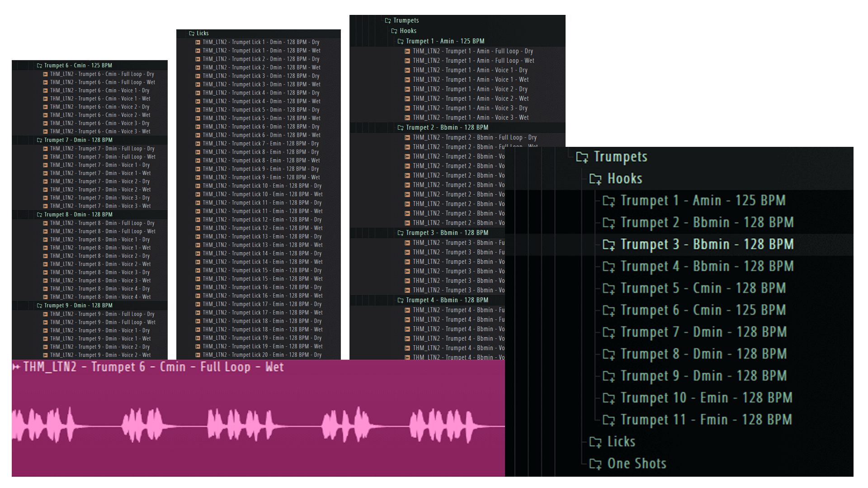Select Trumpet 9 - Dmin - Full Loop - Wet
The width and height of the screenshot is (868, 488).
tap(103, 323)
